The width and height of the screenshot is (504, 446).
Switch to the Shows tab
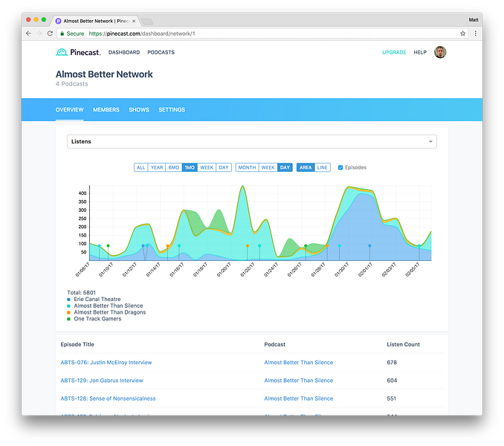pyautogui.click(x=139, y=110)
